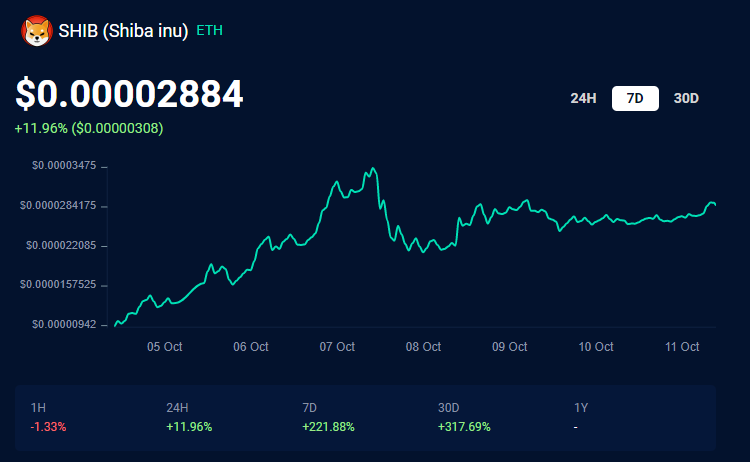Viewport: 750px width, 462px height.
Task: Click the $0.00000942 y-axis label
Action: (x=64, y=325)
